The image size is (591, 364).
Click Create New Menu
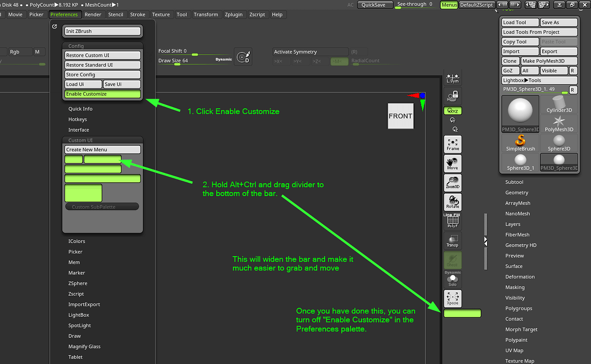point(102,150)
